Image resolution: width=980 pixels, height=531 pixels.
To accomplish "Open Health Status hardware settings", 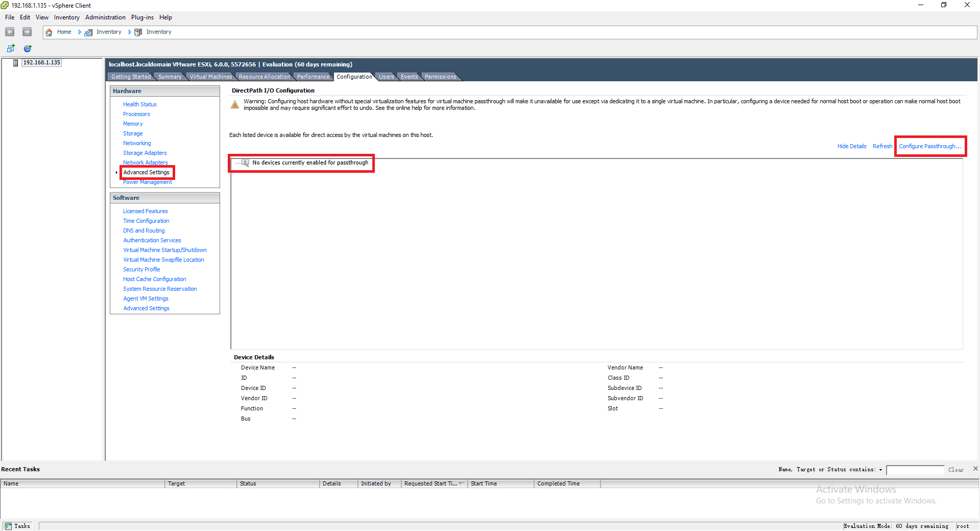I will (x=139, y=104).
